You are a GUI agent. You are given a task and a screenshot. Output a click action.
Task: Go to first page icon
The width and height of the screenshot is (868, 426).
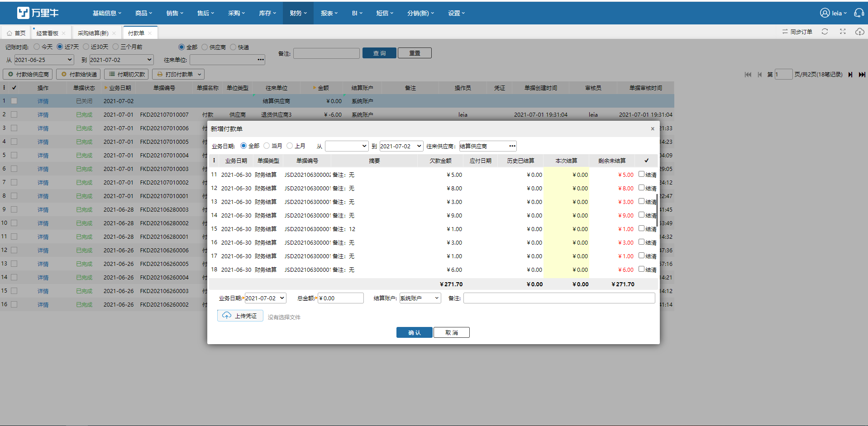point(748,75)
